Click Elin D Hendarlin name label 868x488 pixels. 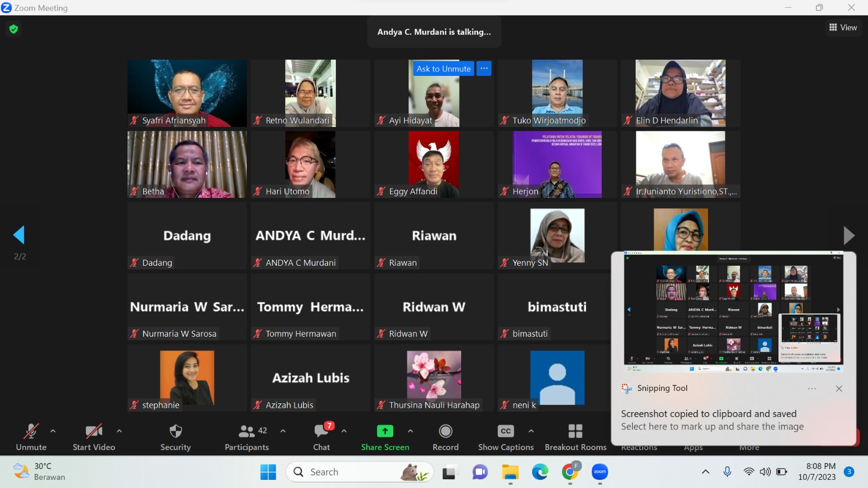tap(667, 120)
